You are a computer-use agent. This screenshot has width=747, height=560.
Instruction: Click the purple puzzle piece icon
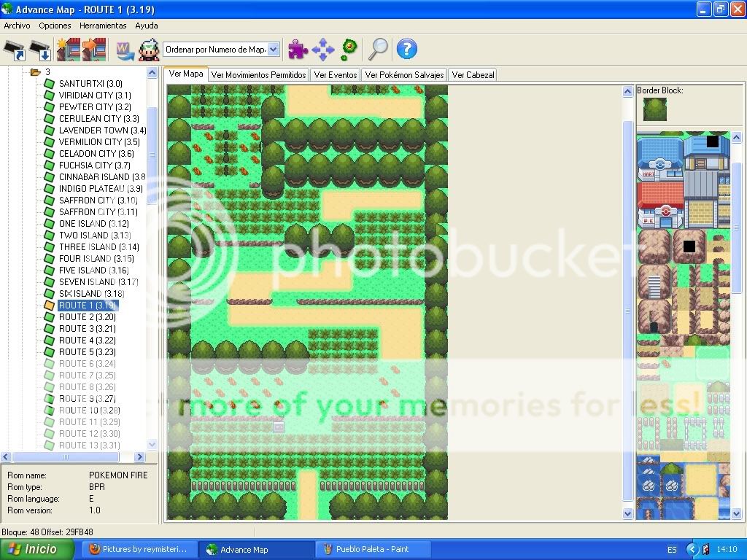pos(298,50)
